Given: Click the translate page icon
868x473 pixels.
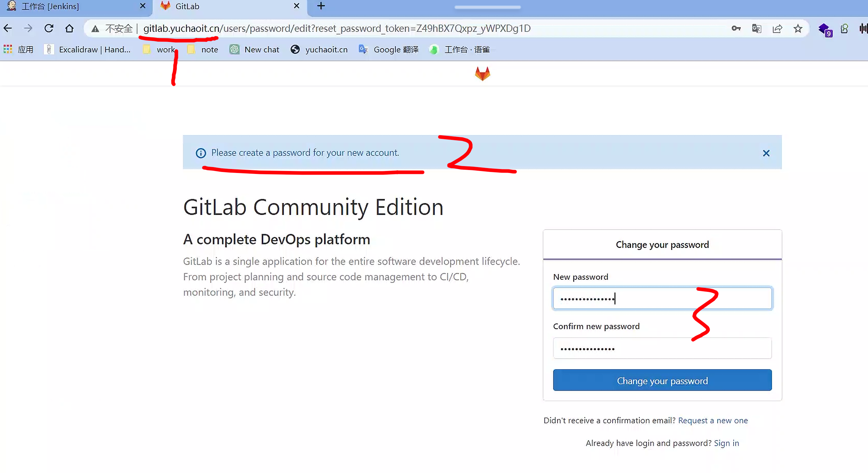Looking at the screenshot, I should 757,28.
